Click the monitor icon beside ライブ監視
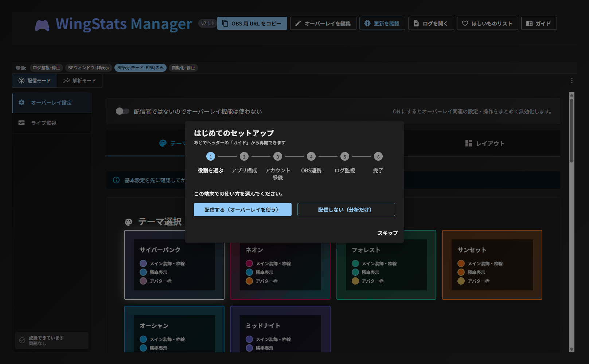 coord(22,123)
